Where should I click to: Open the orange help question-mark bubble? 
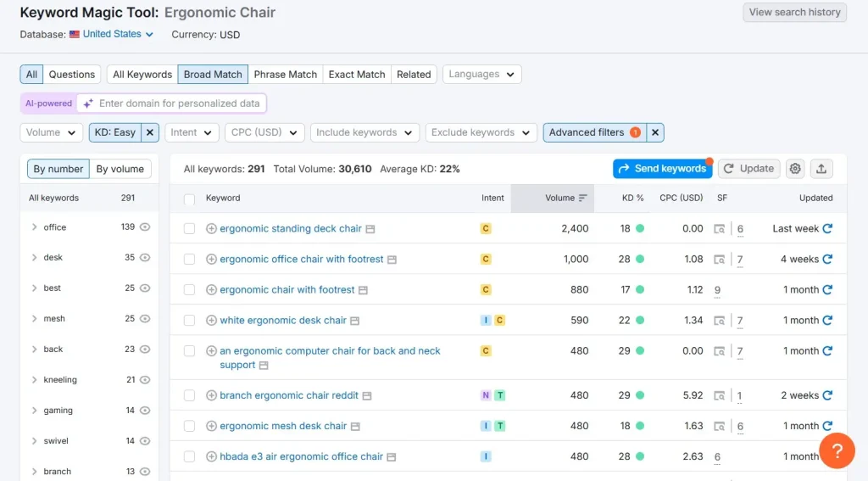837,450
